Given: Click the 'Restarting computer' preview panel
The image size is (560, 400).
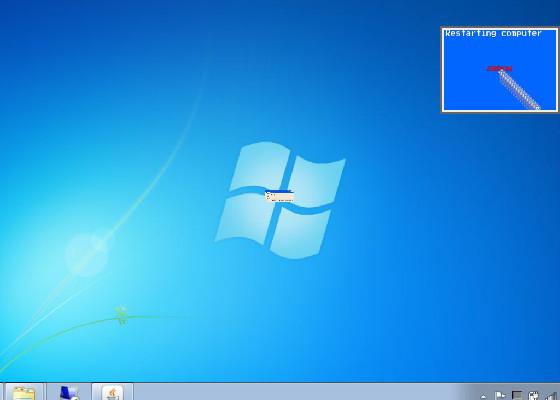Looking at the screenshot, I should coord(500,70).
